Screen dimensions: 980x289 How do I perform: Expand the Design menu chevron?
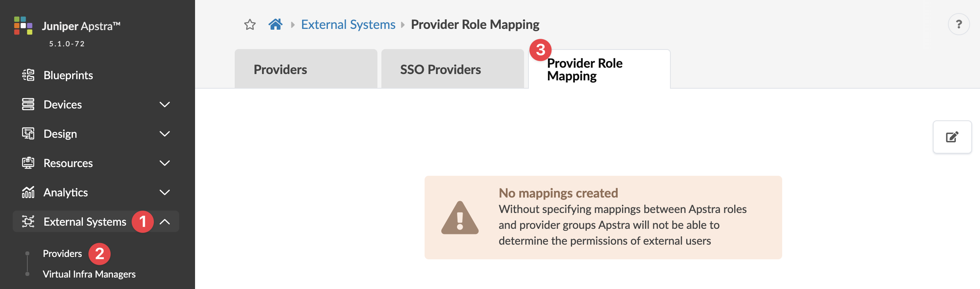coord(165,134)
